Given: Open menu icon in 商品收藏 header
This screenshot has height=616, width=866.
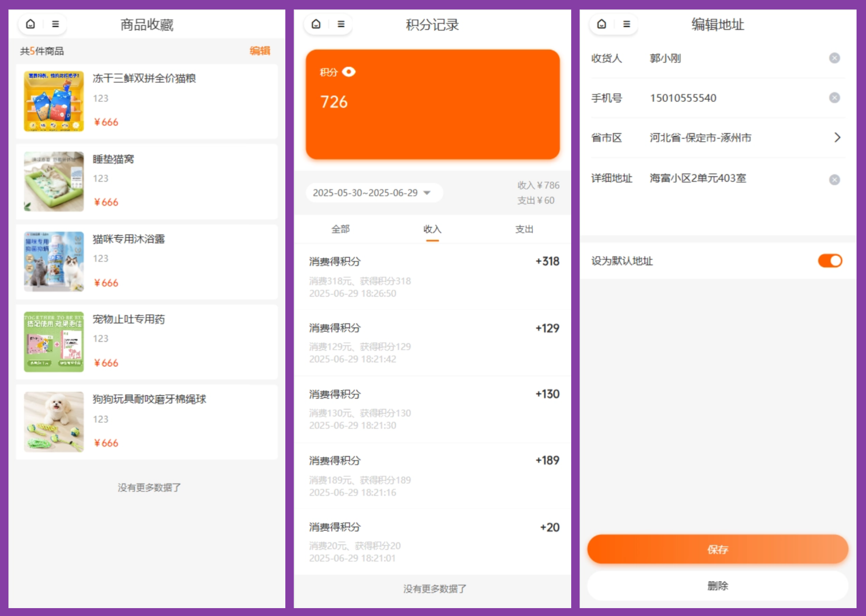Looking at the screenshot, I should pyautogui.click(x=55, y=24).
